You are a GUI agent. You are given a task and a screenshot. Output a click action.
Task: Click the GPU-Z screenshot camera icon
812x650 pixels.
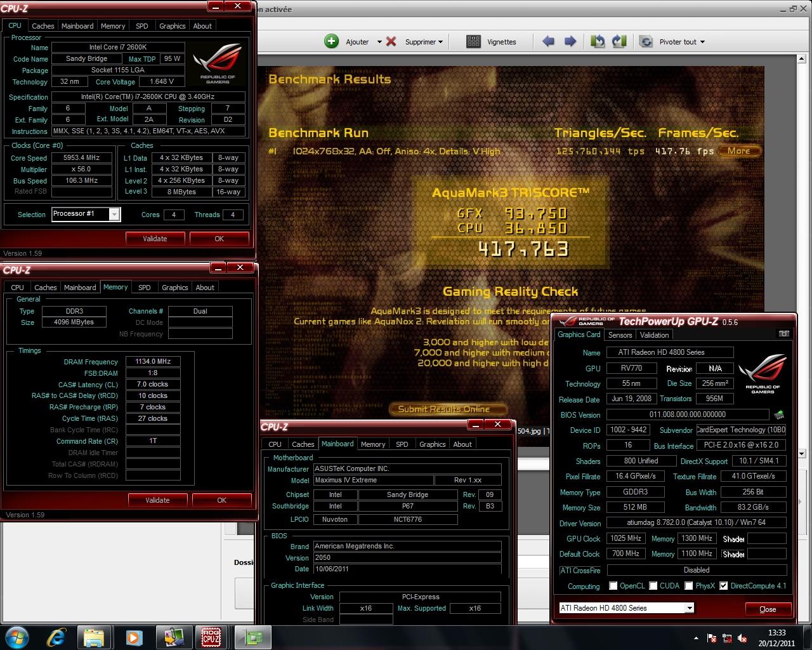pos(784,334)
